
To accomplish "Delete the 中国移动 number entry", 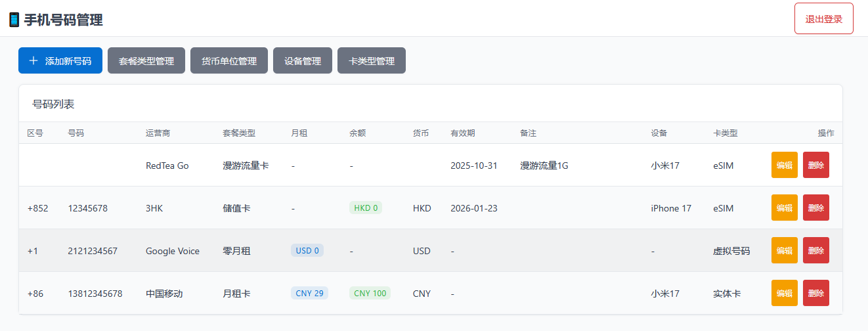I will click(815, 294).
